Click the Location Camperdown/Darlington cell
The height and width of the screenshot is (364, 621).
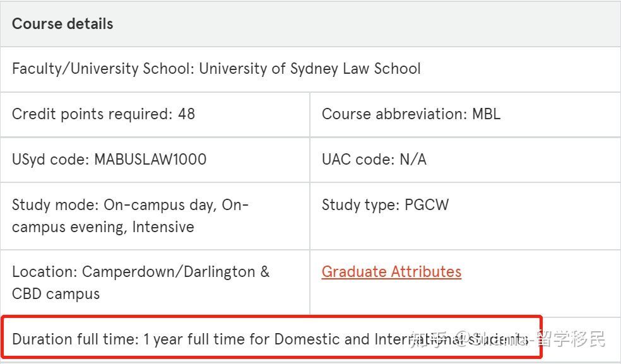pos(141,283)
